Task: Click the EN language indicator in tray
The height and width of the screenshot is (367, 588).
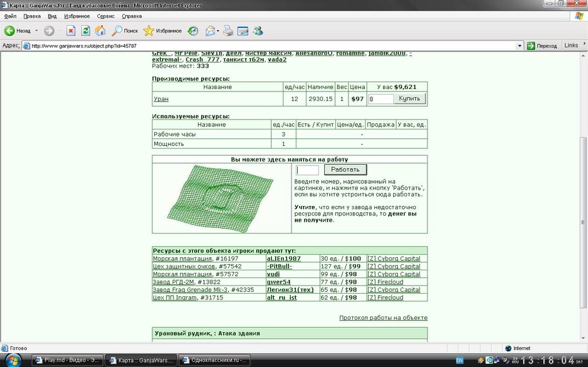Action: click(x=460, y=361)
